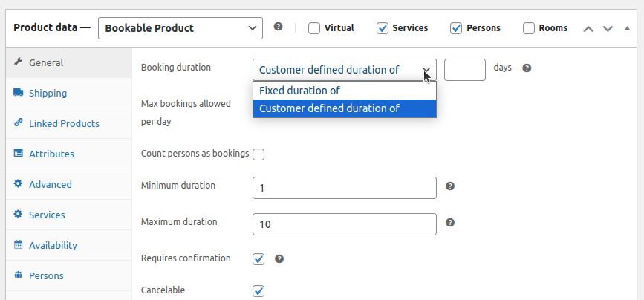Open the Availability tab
Image resolution: width=644 pixels, height=300 pixels.
(x=53, y=245)
